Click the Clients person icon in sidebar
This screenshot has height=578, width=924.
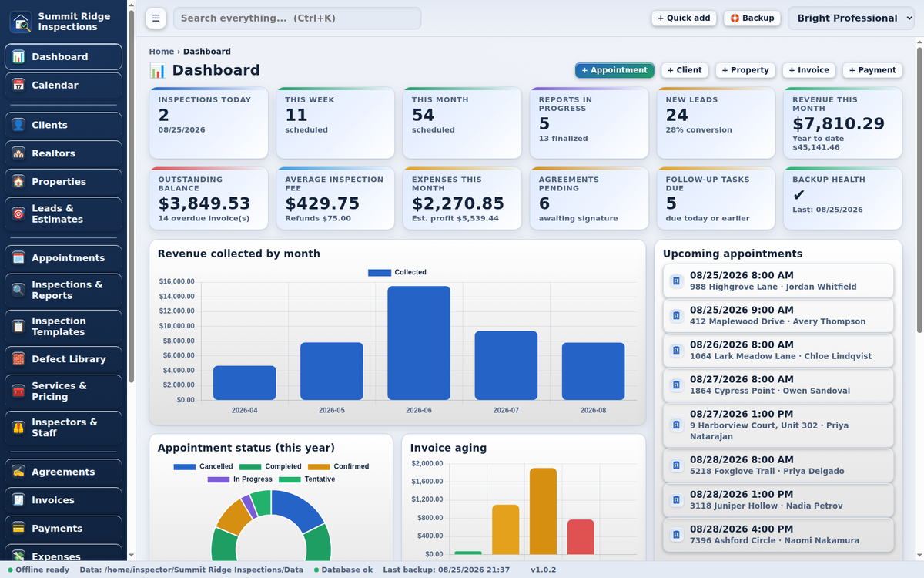(x=18, y=125)
